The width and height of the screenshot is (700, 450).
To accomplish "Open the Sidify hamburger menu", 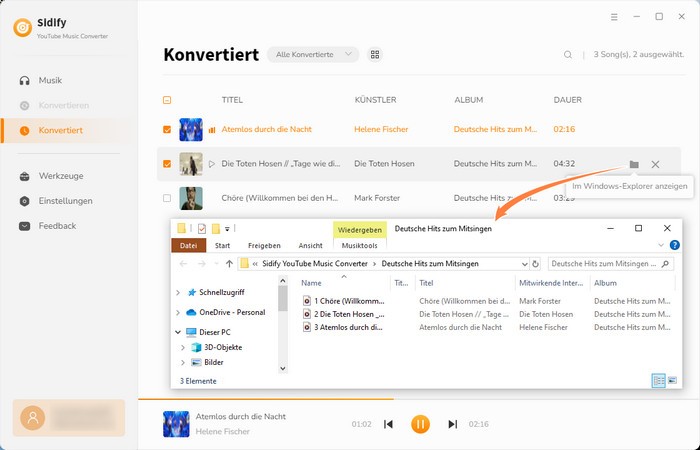I will pos(614,17).
